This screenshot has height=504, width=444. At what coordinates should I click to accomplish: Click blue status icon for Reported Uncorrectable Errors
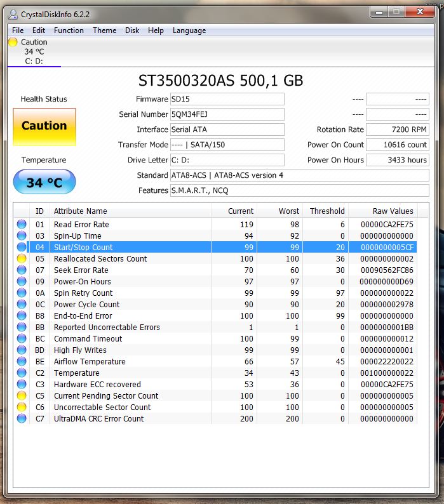click(x=22, y=327)
